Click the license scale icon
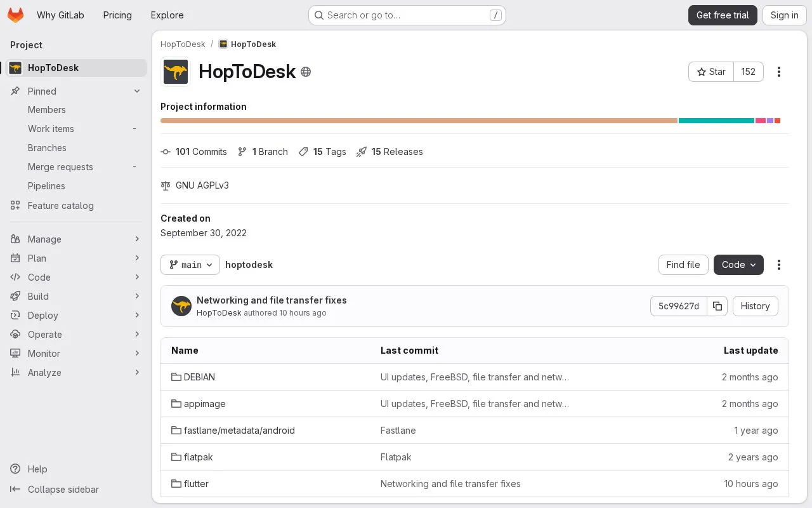Screen dimensions: 812x508 click(166, 185)
